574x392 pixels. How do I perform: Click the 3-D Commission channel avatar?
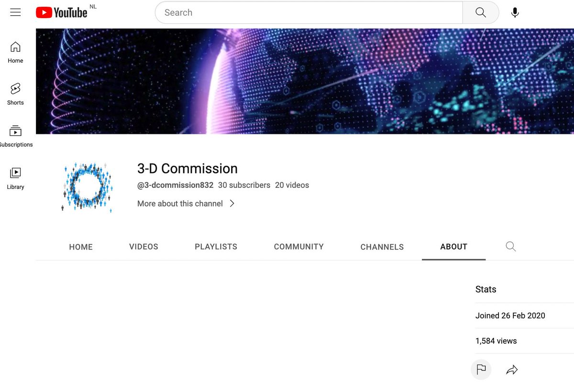click(x=87, y=187)
